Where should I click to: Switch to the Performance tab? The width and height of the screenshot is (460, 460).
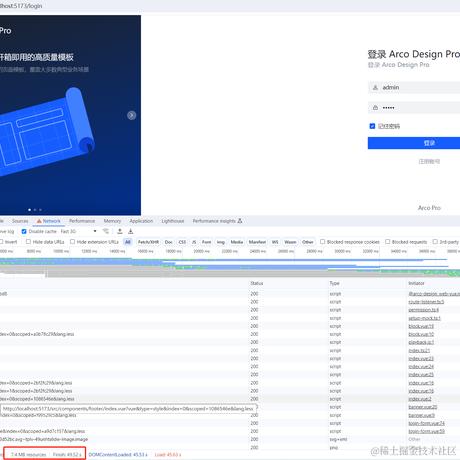coord(82,221)
